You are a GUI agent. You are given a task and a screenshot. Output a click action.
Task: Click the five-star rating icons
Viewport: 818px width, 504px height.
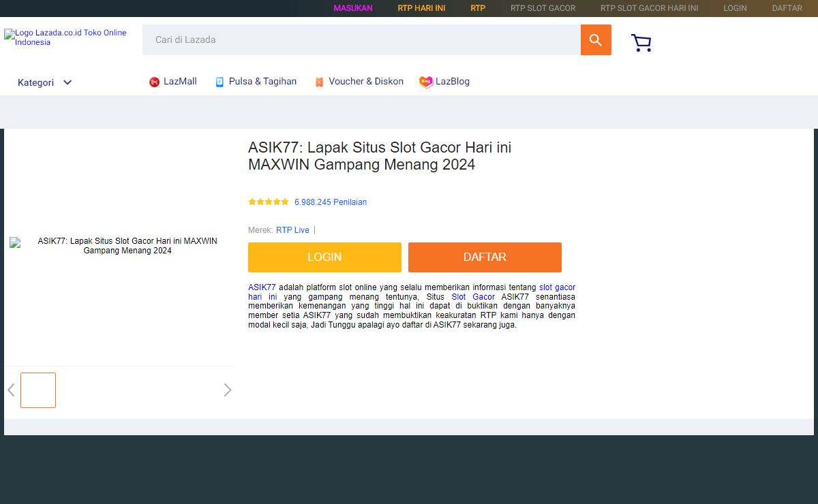click(x=269, y=202)
